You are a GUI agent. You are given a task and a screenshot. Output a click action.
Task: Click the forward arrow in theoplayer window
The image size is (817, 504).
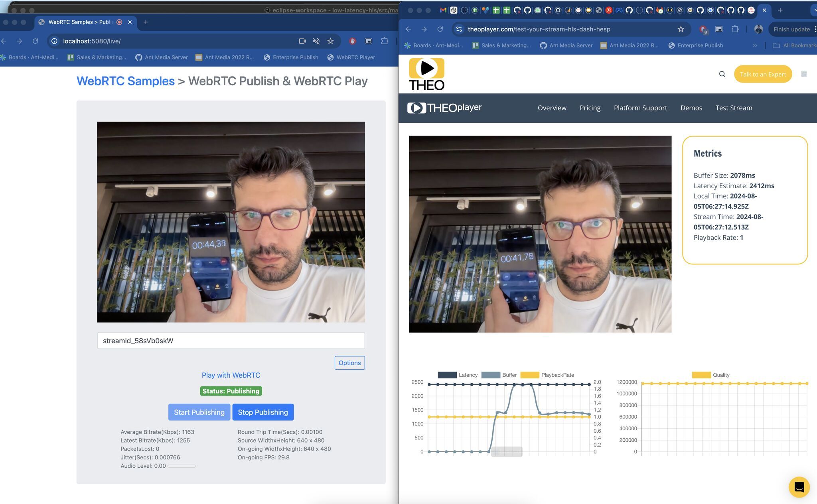(424, 29)
